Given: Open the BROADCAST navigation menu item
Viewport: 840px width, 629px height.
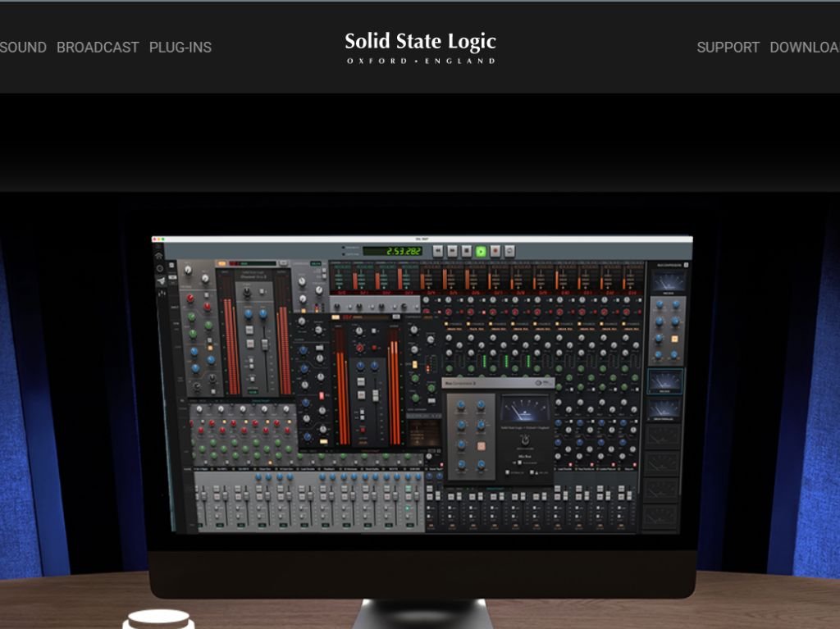Looking at the screenshot, I should tap(98, 47).
